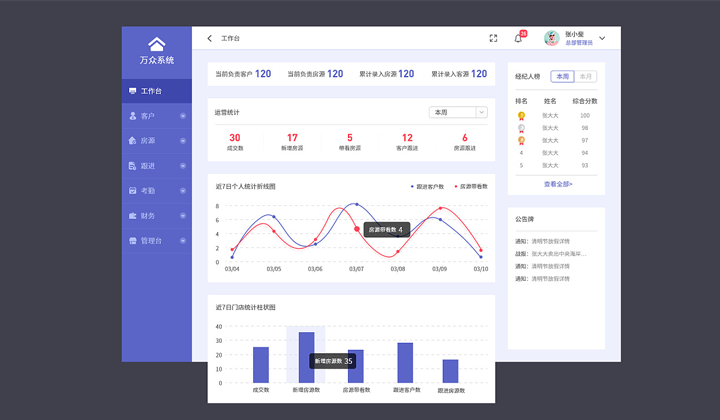Viewport: 720px width, 420px height.
Task: Click the 工作台 monitor icon in sidebar
Action: 132,91
